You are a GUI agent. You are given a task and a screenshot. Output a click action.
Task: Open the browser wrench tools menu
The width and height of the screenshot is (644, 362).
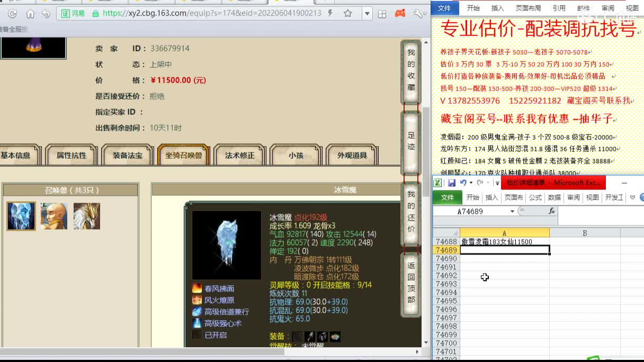point(417,13)
